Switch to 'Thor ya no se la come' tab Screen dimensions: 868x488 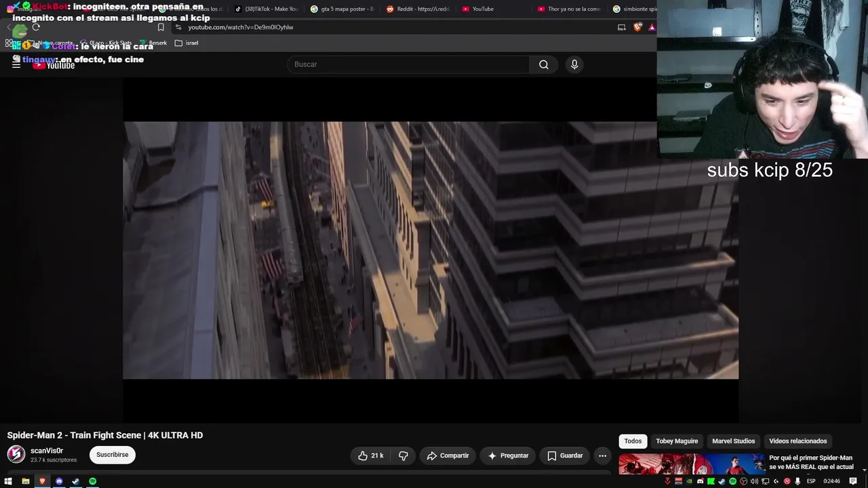click(569, 9)
